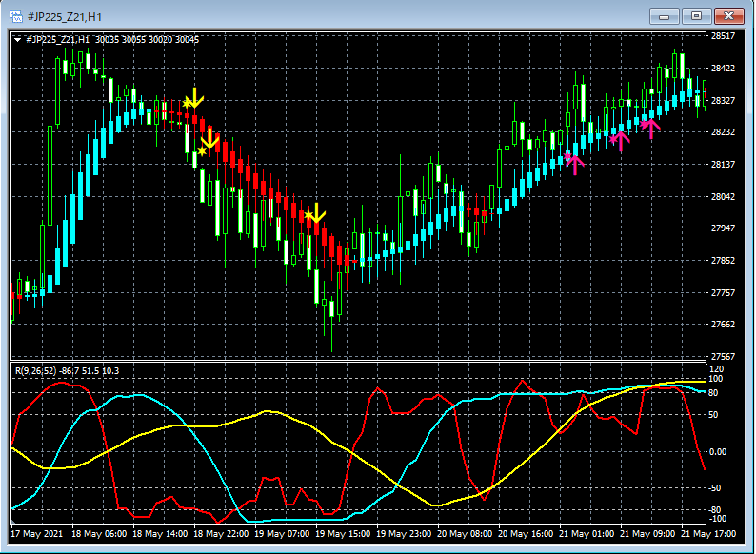Click the 19 May 07:00 time label
The height and width of the screenshot is (554, 756).
point(282,534)
